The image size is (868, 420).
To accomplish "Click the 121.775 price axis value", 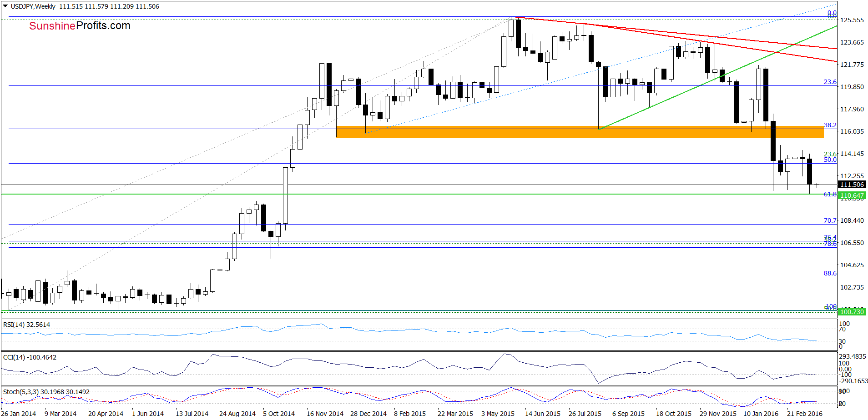I will coord(852,65).
